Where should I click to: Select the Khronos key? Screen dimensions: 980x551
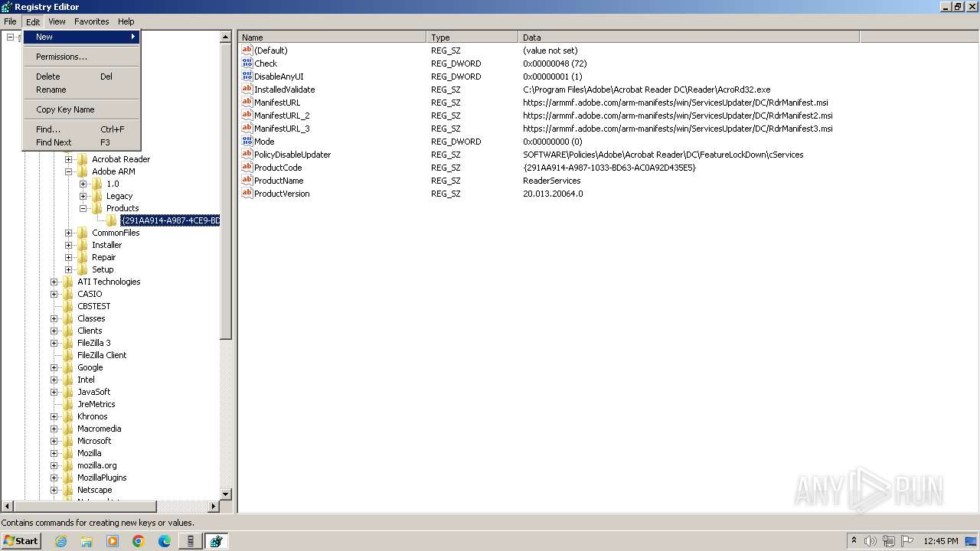pyautogui.click(x=93, y=416)
